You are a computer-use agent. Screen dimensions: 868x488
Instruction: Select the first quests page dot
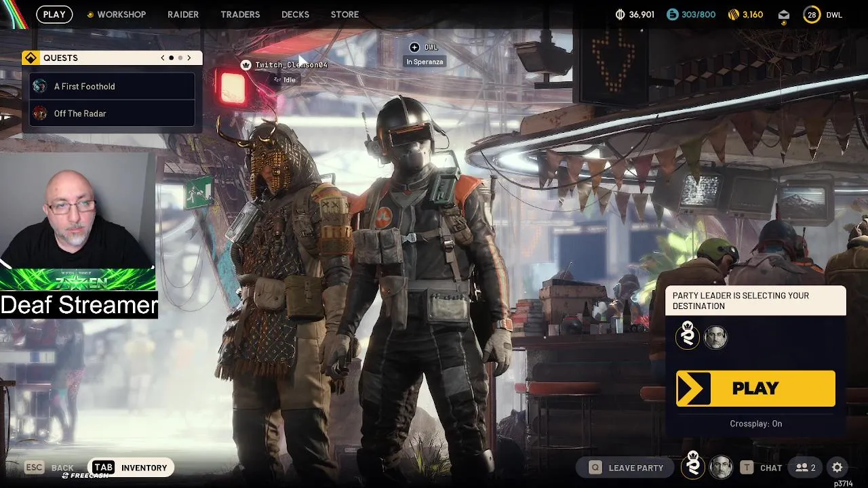[x=172, y=58]
